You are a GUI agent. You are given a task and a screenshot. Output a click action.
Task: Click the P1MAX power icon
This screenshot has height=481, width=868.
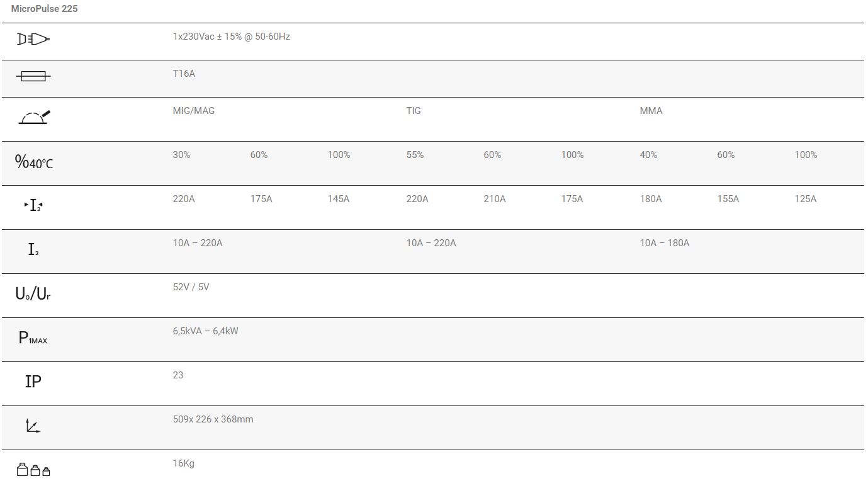(x=33, y=338)
